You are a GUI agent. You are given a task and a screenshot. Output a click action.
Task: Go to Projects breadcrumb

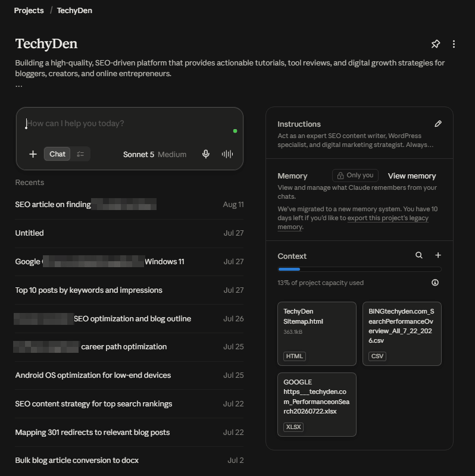pos(29,10)
